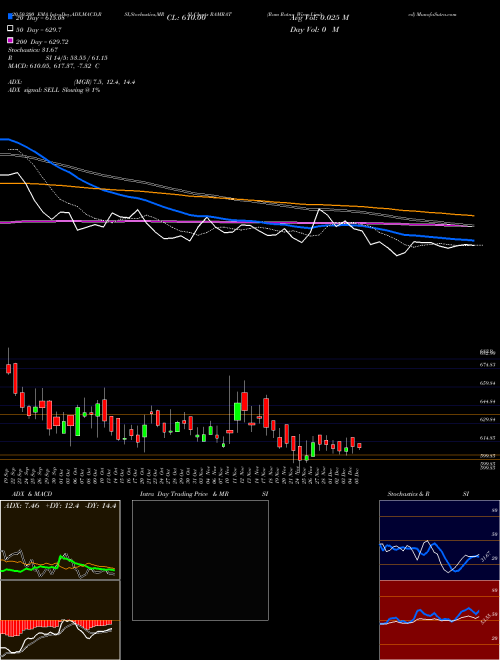The height and width of the screenshot is (660, 500).
Task: Click the last red candlestick on the chart
Action: point(359,446)
